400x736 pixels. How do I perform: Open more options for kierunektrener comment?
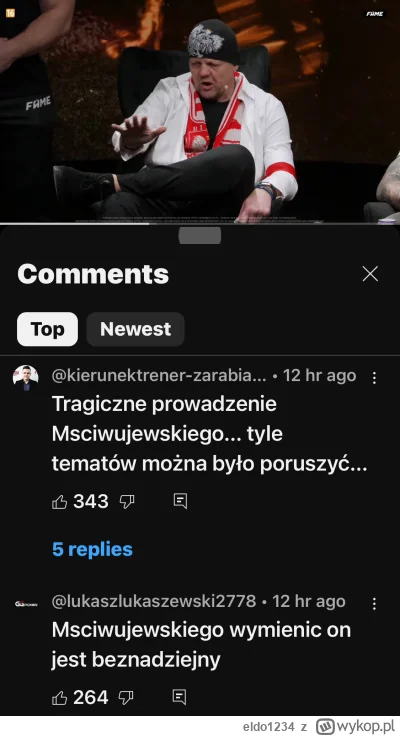(374, 378)
